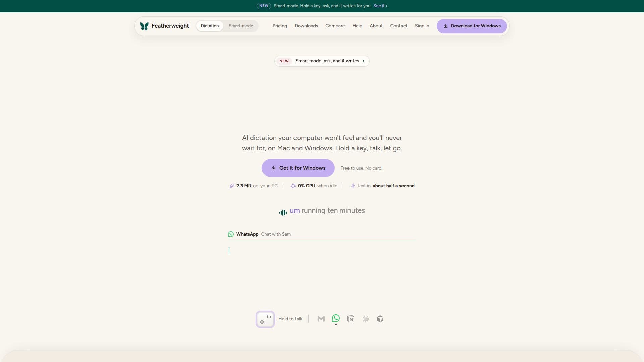The height and width of the screenshot is (362, 644).
Task: Click the 'Free to use. No card.' text
Action: (x=361, y=168)
